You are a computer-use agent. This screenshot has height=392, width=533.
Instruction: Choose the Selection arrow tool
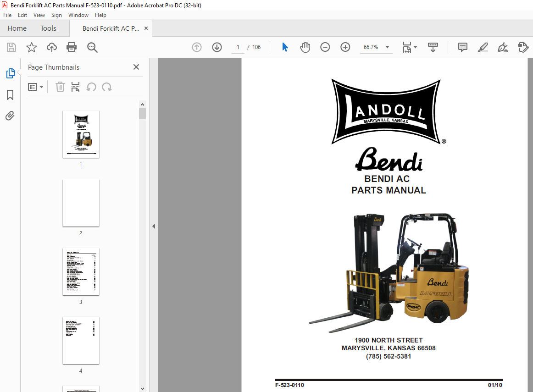pos(285,47)
